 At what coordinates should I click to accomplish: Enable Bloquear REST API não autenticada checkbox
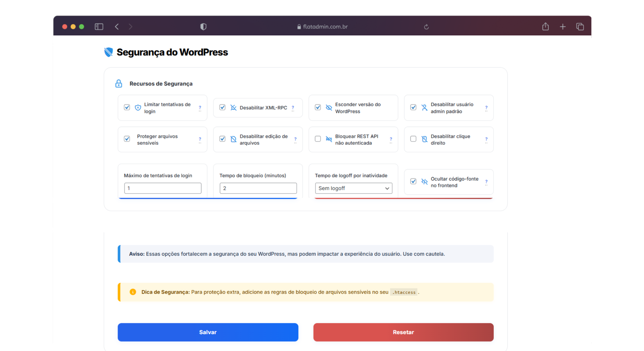pos(318,139)
